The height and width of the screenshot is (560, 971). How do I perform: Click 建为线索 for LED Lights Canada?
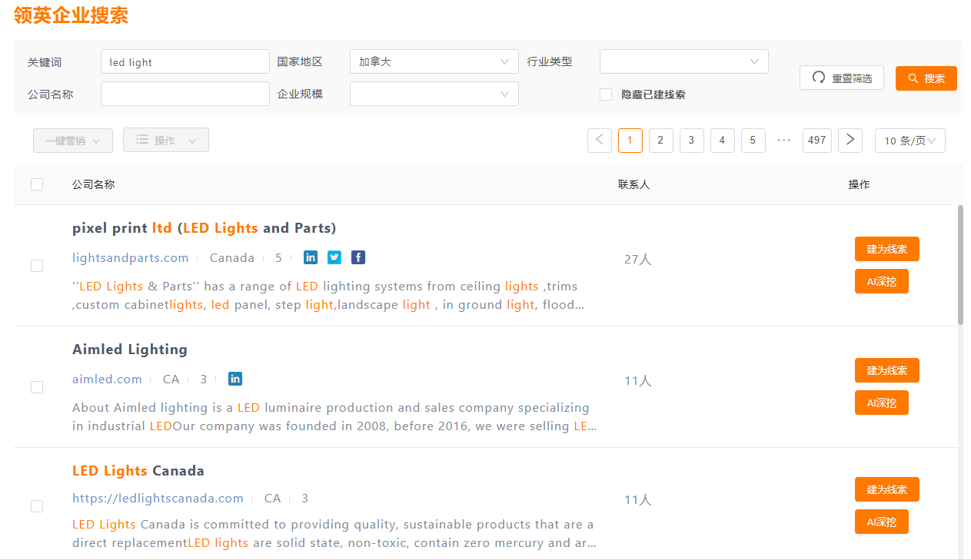point(887,489)
